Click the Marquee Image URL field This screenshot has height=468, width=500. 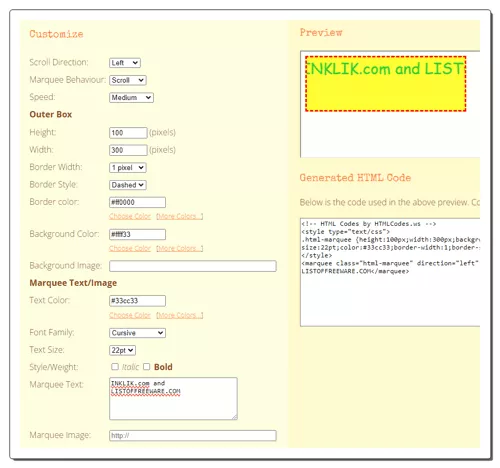point(193,435)
